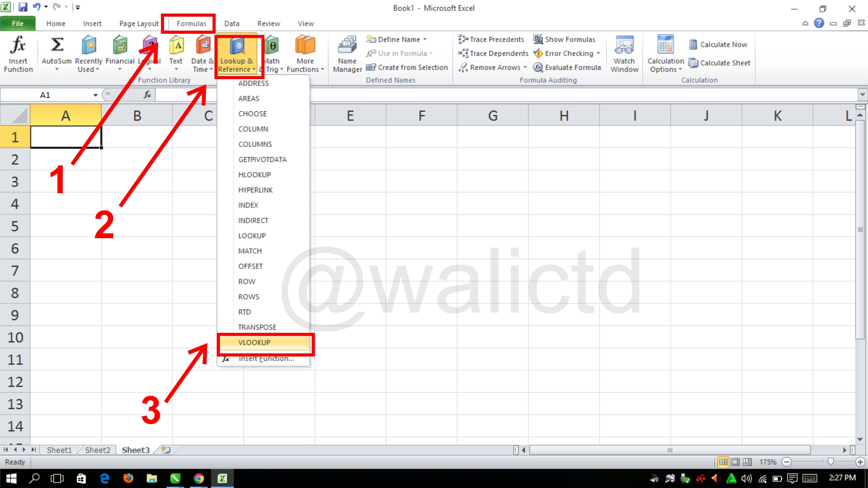Choose Insert Function… at the menu bottom
This screenshot has width=868, height=488.
click(265, 358)
